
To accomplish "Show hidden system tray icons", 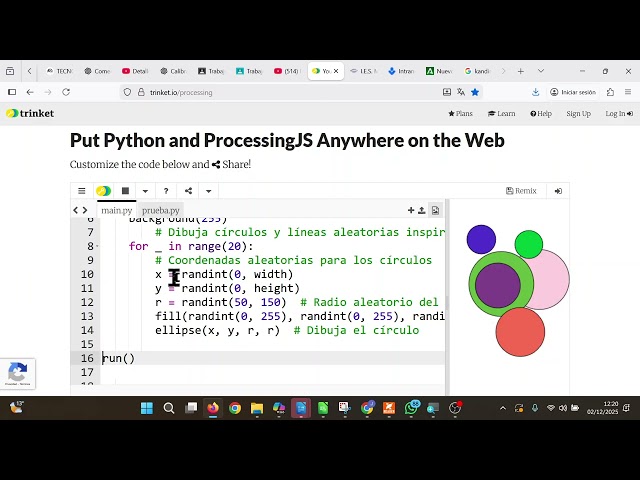I will click(x=503, y=408).
